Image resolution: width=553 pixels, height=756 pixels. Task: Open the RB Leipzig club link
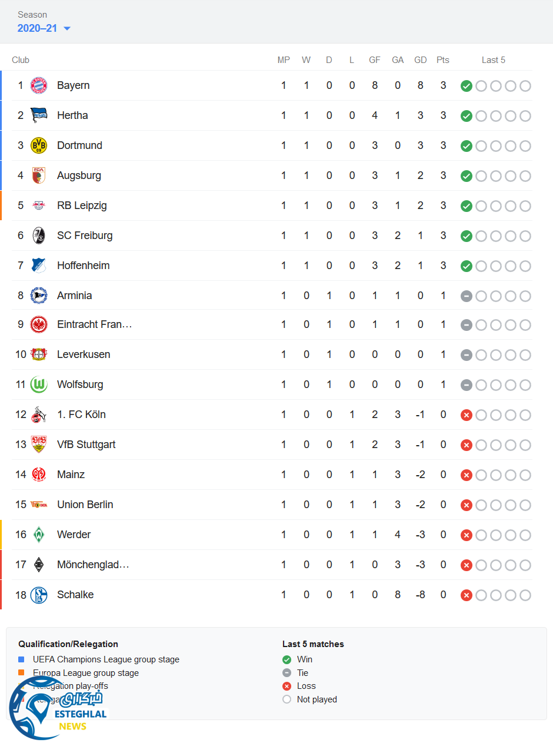pyautogui.click(x=82, y=205)
